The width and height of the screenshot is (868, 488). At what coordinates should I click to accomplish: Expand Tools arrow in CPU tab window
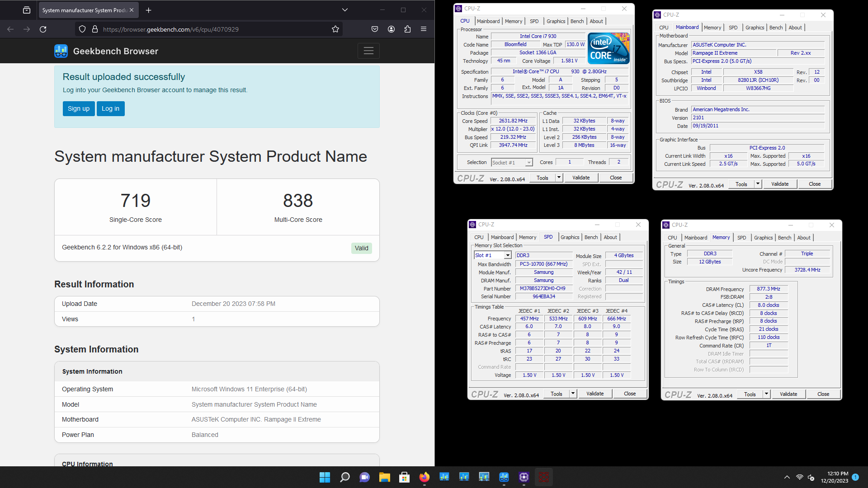(x=559, y=178)
